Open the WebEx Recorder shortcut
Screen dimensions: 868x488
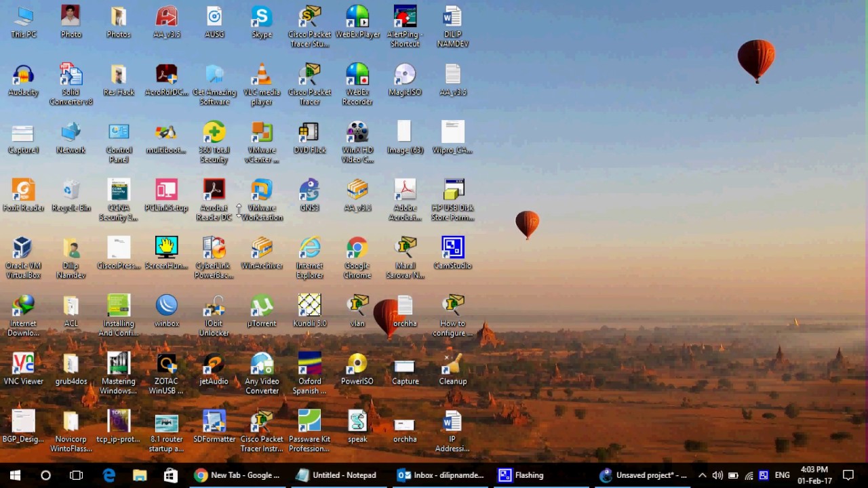coord(357,85)
